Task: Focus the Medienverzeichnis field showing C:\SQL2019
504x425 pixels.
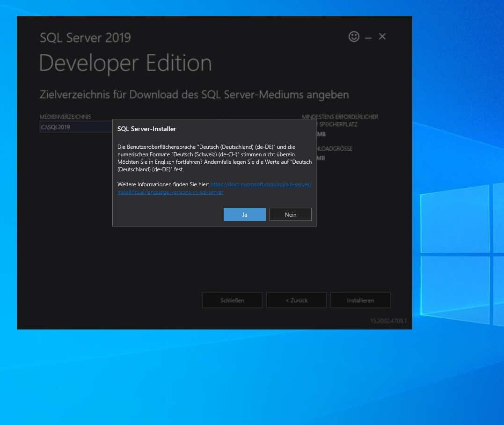Action: pyautogui.click(x=76, y=127)
